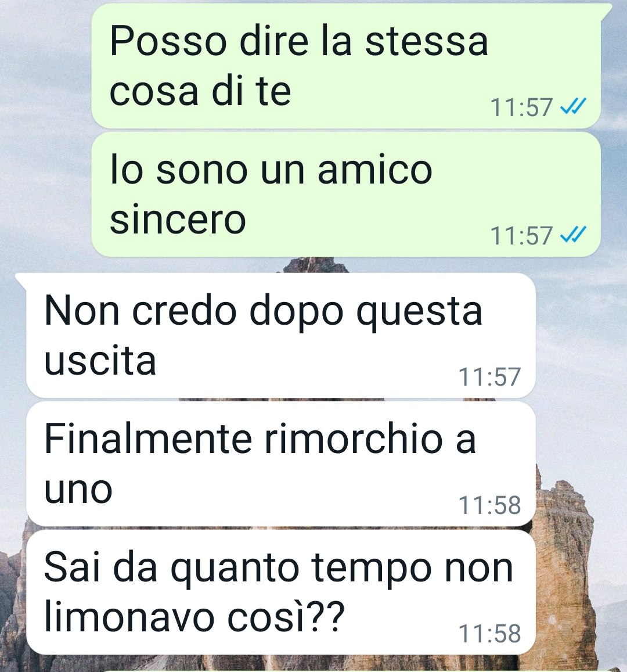
Task: Tap the word "uscita" in white bubble
Action: (100, 360)
